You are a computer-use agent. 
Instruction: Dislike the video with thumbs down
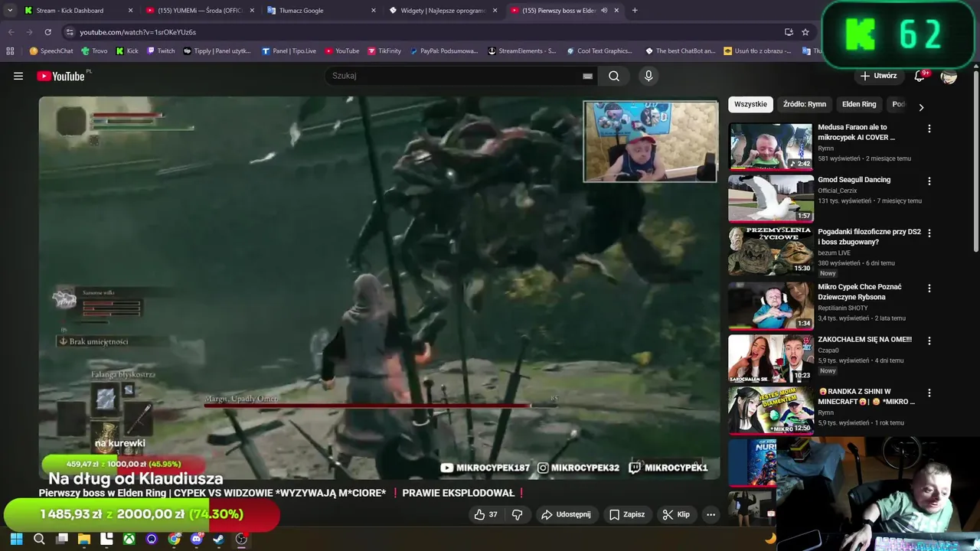(517, 514)
